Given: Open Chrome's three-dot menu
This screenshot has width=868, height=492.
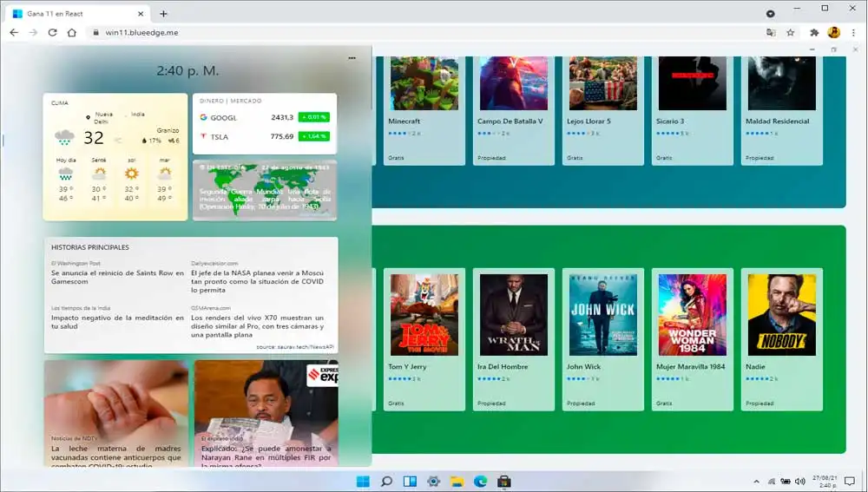Looking at the screenshot, I should 853,32.
